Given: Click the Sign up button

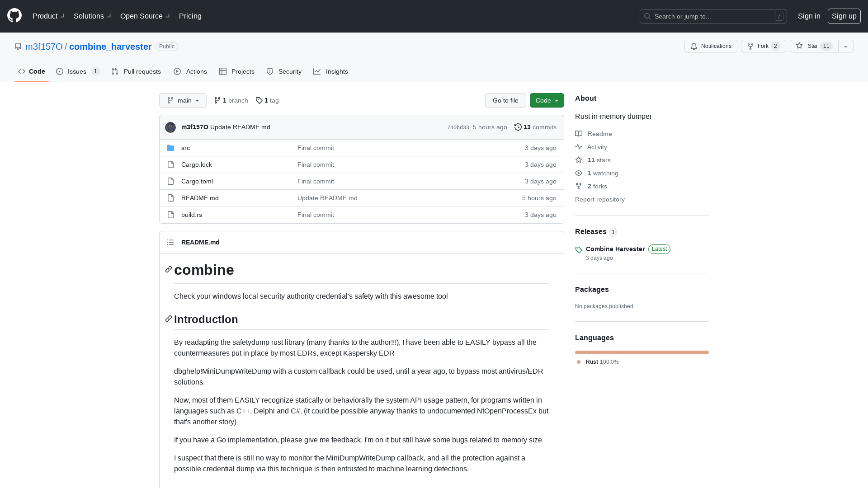Looking at the screenshot, I should (x=844, y=16).
